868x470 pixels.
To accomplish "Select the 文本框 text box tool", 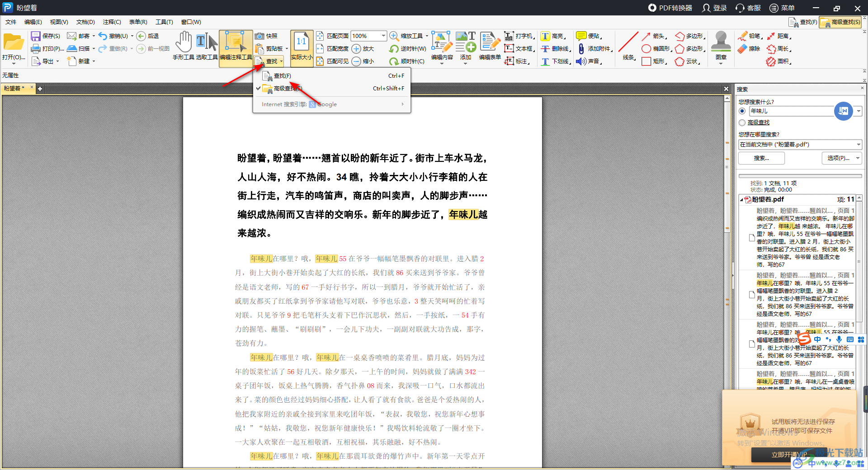I will point(519,48).
